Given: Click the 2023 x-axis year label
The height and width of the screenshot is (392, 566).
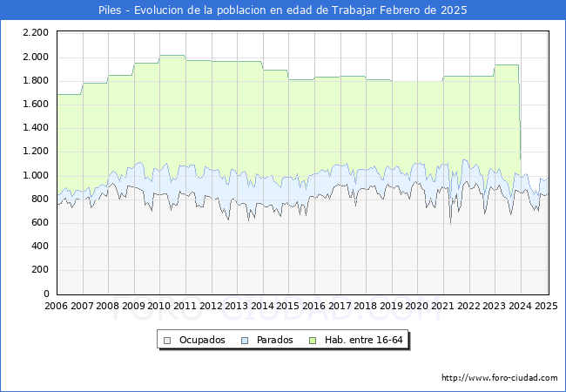Looking at the screenshot, I should click(x=495, y=306).
